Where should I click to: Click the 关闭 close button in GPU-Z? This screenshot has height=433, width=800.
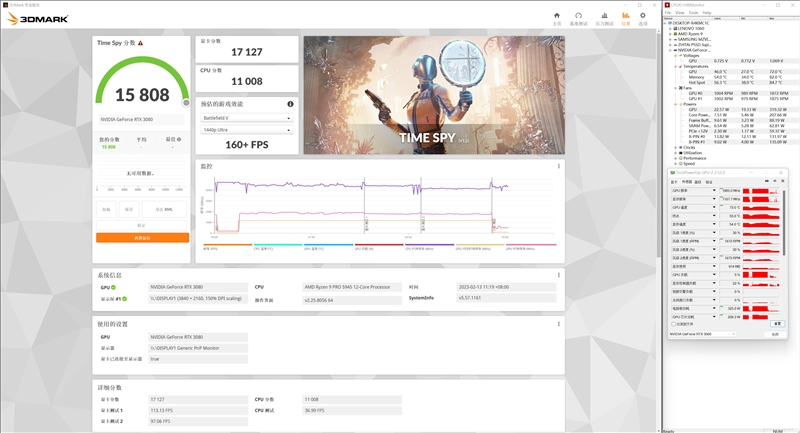pos(775,334)
